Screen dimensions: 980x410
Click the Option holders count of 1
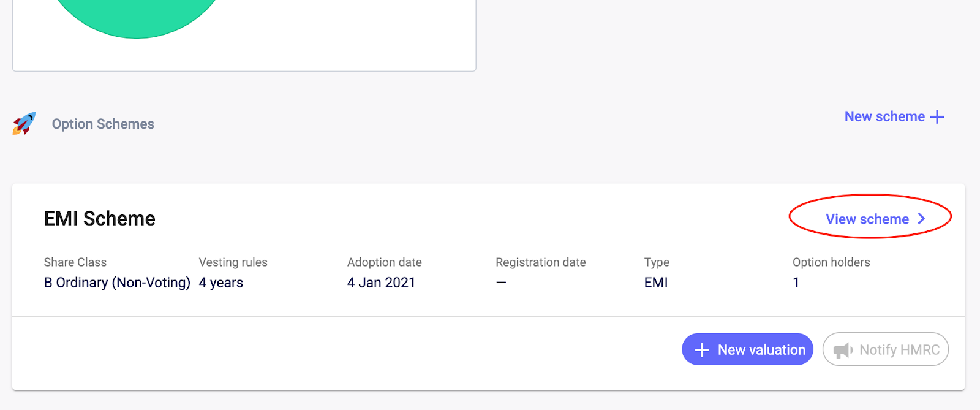(x=796, y=283)
